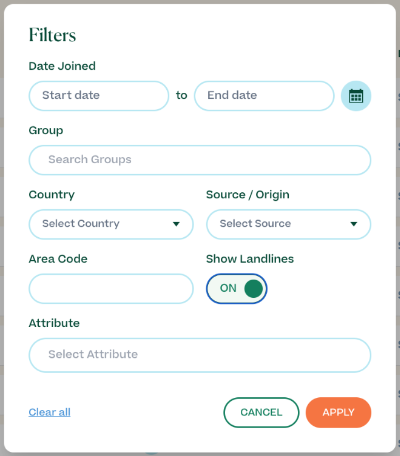
Task: Click into the Area Code field
Action: click(111, 289)
